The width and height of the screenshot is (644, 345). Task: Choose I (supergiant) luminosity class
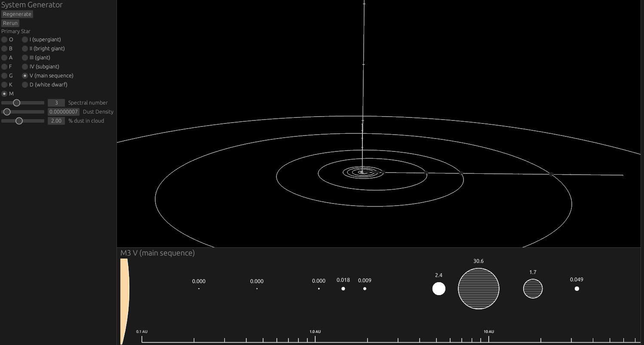[x=25, y=39]
